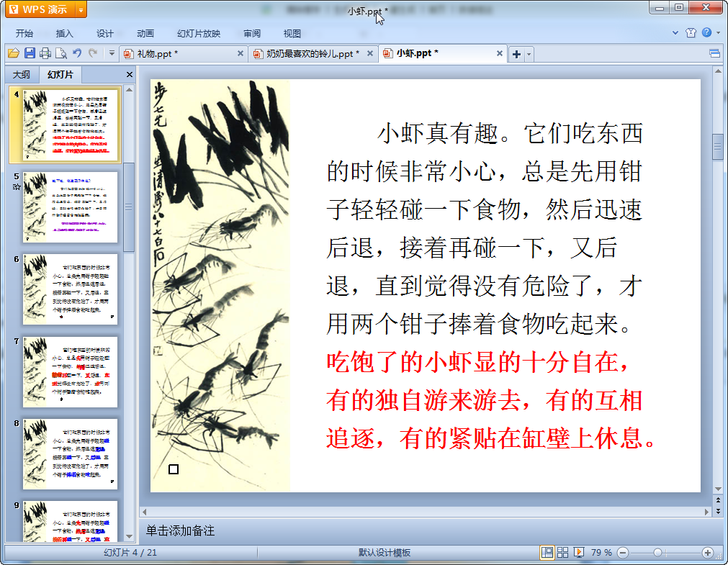Viewport: 728px width, 565px height.
Task: Select the 小虾.ppt document tab
Action: coord(442,53)
